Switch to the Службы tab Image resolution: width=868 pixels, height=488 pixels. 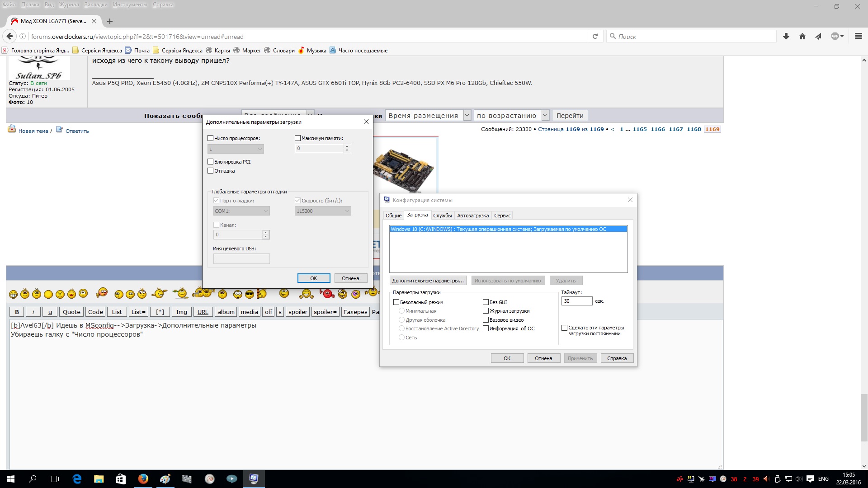click(x=442, y=216)
